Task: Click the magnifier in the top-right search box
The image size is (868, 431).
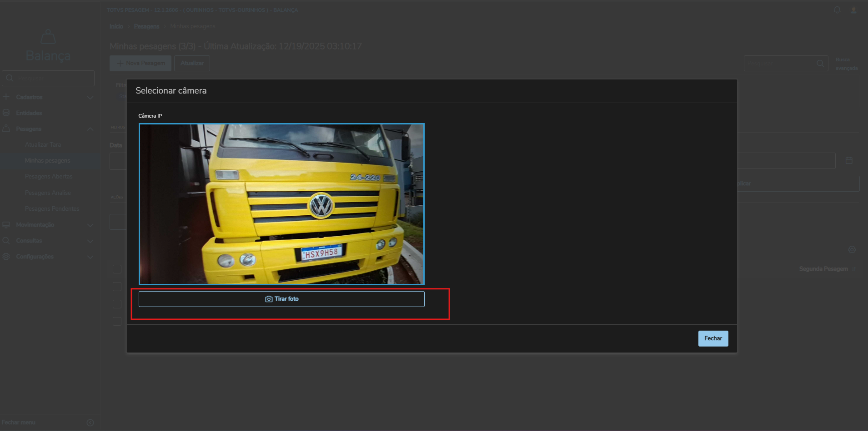Action: click(820, 64)
